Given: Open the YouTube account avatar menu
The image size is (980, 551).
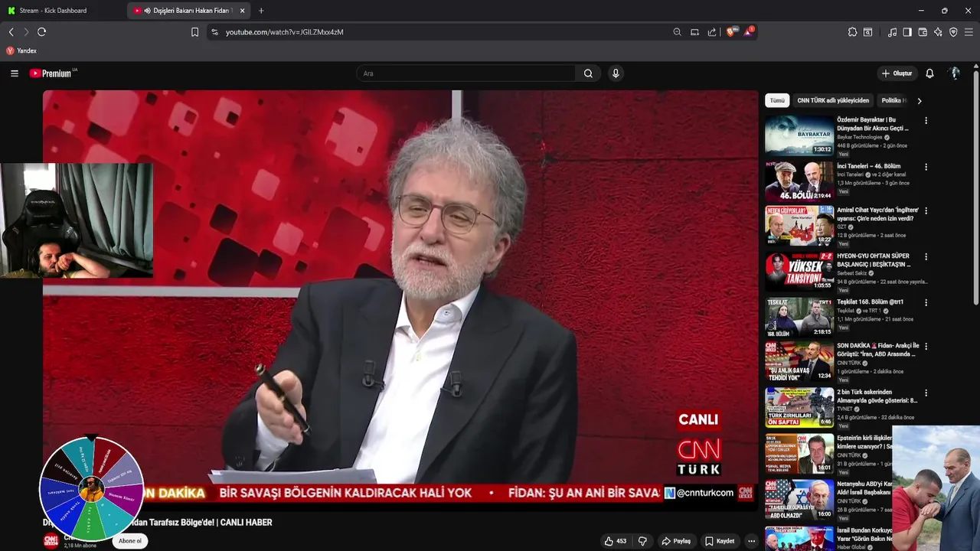Looking at the screenshot, I should pyautogui.click(x=954, y=73).
